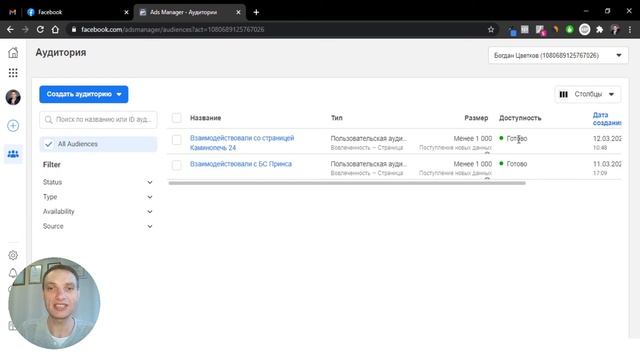This screenshot has height=360, width=640.
Task: Expand the Availability filter
Action: (98, 211)
